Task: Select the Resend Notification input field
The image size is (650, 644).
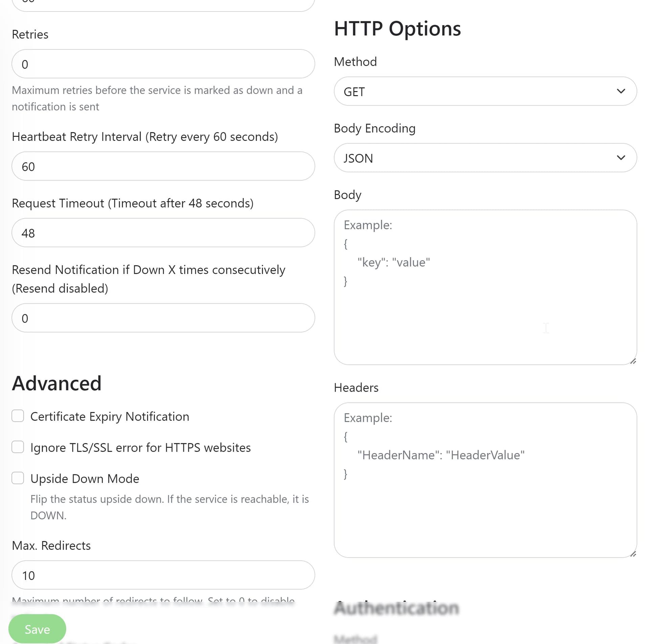Action: 162,318
